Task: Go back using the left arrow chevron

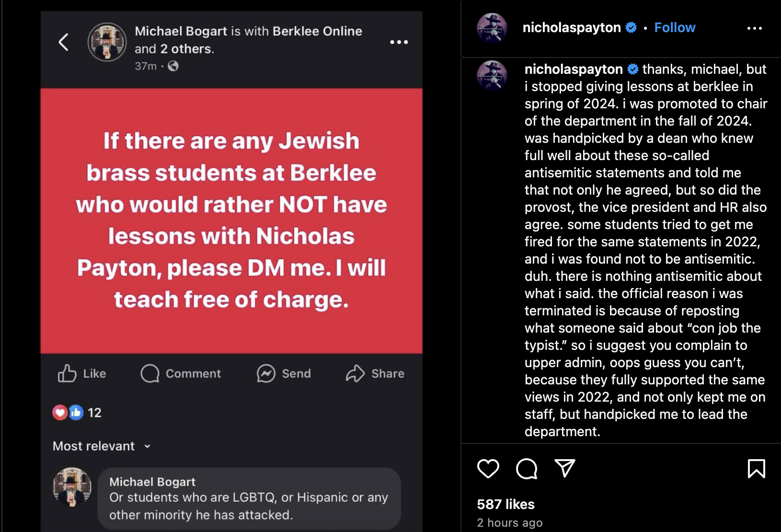Action: tap(64, 42)
